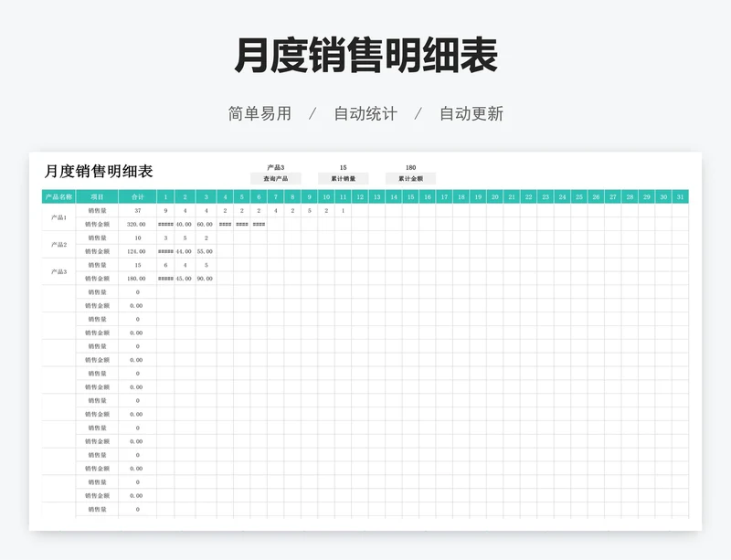Screen dimensions: 731x560
Task: Select the 产品3 query cell above 查询产品
Action: pos(276,167)
